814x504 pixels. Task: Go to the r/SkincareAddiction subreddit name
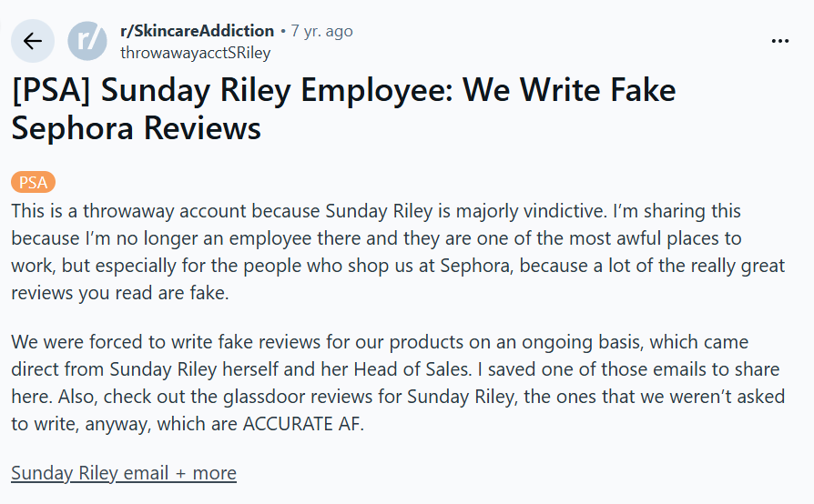[197, 31]
